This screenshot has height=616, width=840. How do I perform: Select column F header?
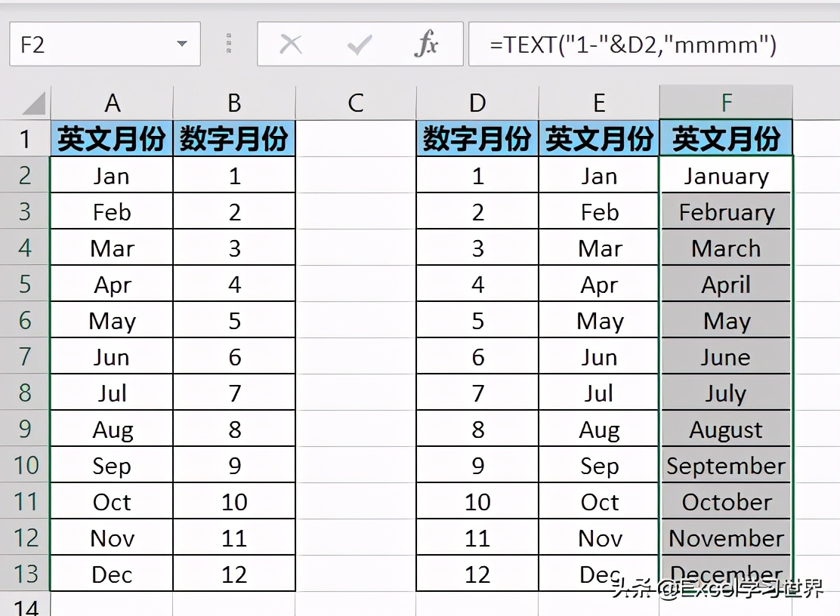(x=727, y=103)
